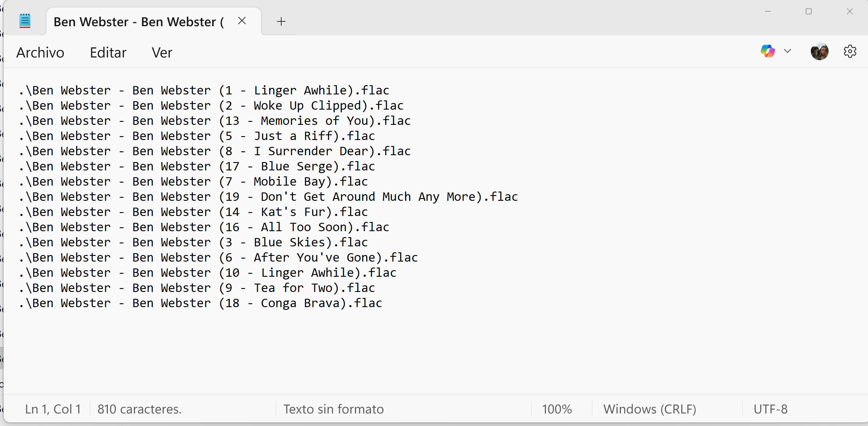This screenshot has height=426, width=868.
Task: Open the Copilot icon
Action: (x=767, y=51)
